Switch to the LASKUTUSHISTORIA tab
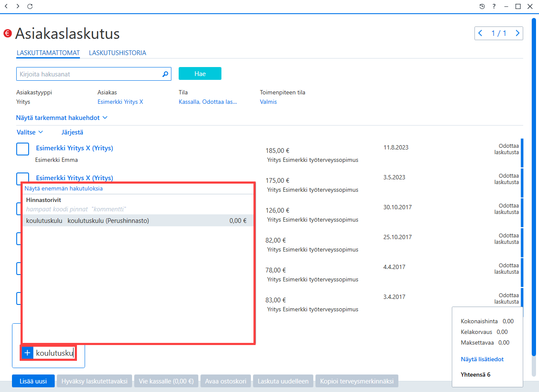 point(118,53)
